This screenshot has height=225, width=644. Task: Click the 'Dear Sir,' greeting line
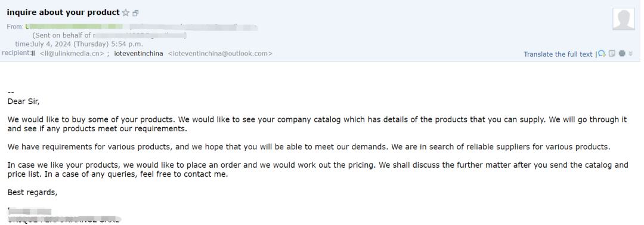pyautogui.click(x=24, y=101)
